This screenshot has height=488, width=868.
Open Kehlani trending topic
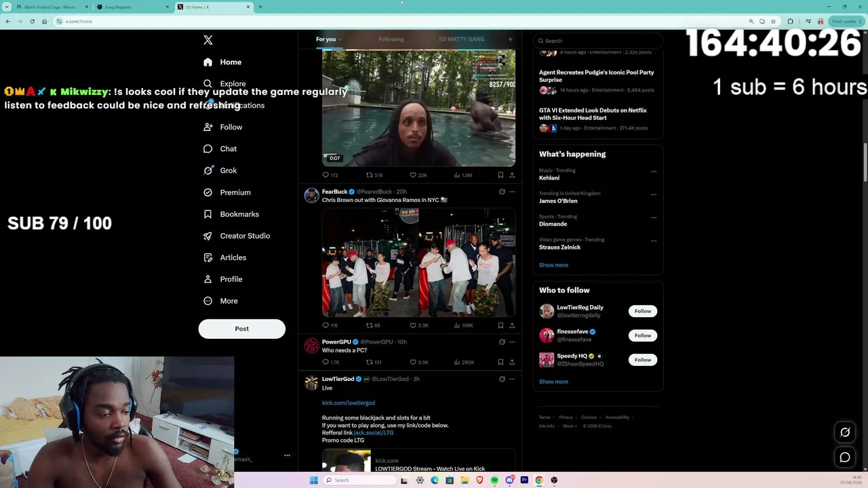[549, 178]
